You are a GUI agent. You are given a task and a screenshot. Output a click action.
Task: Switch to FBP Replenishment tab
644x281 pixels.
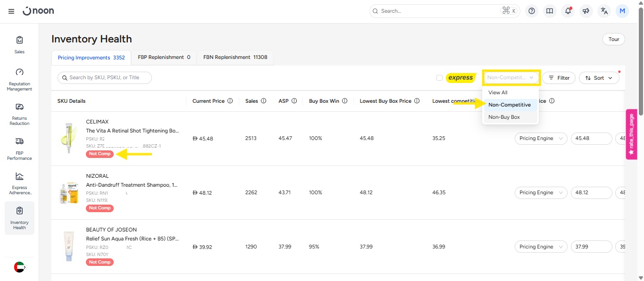pos(164,58)
